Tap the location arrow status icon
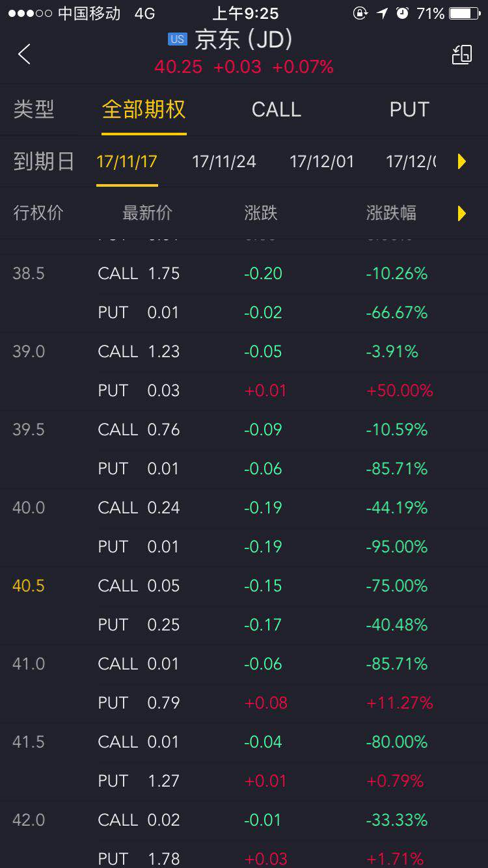Screen dimensions: 488x868 [x=383, y=13]
